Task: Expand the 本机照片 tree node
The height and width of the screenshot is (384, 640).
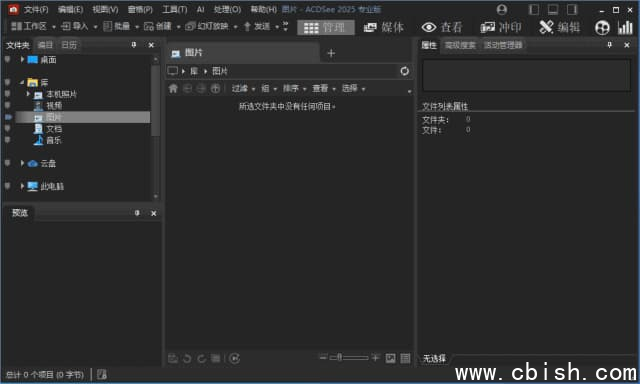Action: tap(28, 94)
